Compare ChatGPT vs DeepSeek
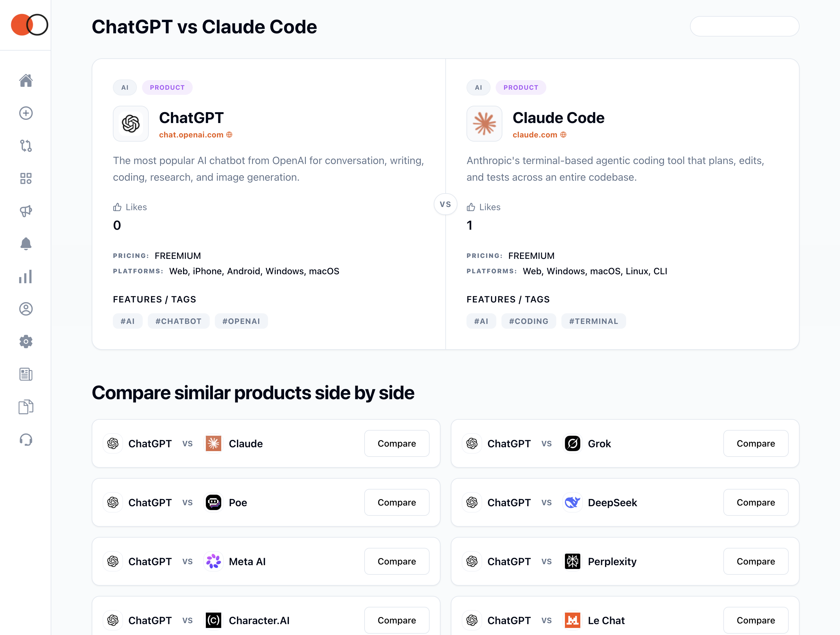Screen dimensions: 840x635 756,502
